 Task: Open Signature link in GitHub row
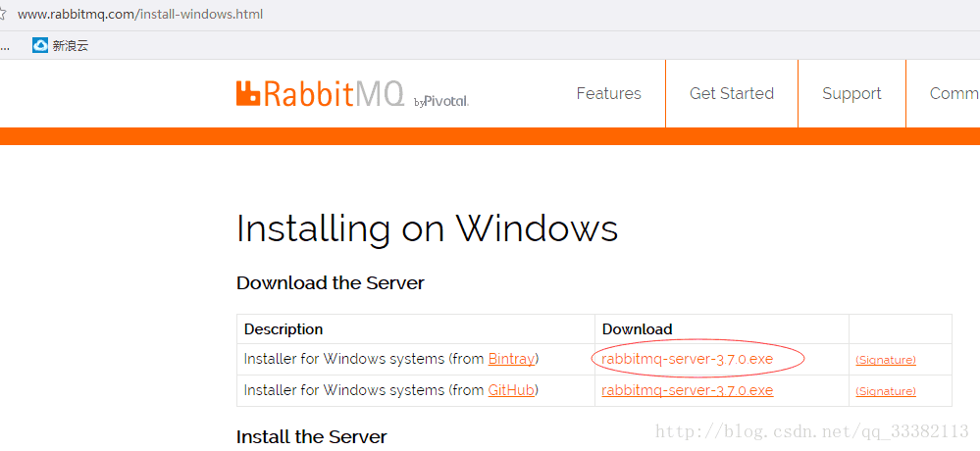pos(886,391)
